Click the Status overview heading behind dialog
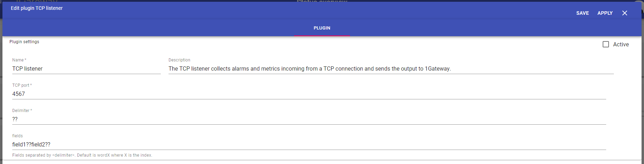 coord(322,1)
